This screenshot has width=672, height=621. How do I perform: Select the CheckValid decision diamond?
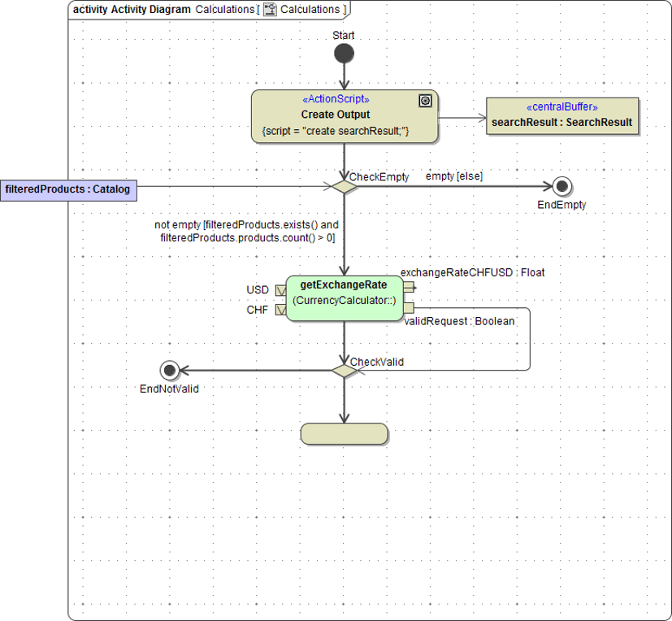point(344,370)
